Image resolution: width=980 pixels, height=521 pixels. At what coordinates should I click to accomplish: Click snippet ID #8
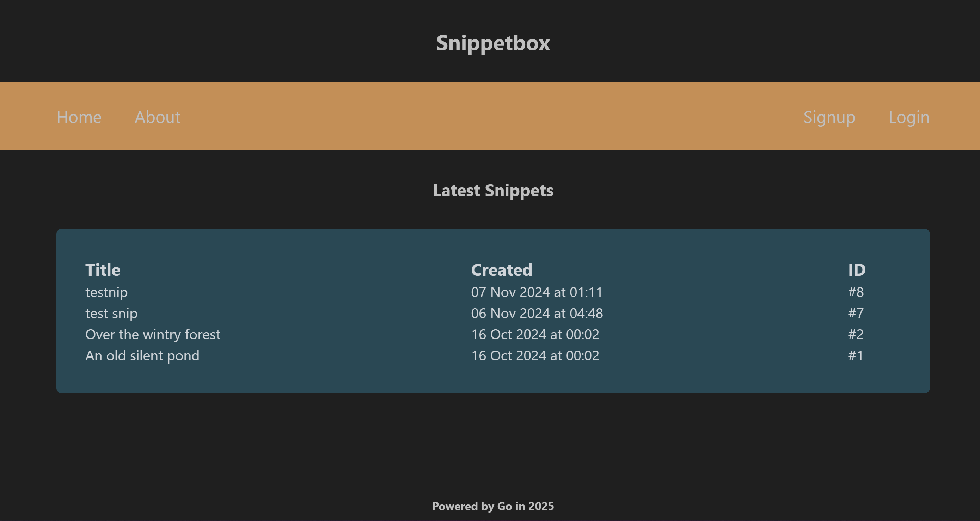pos(856,292)
